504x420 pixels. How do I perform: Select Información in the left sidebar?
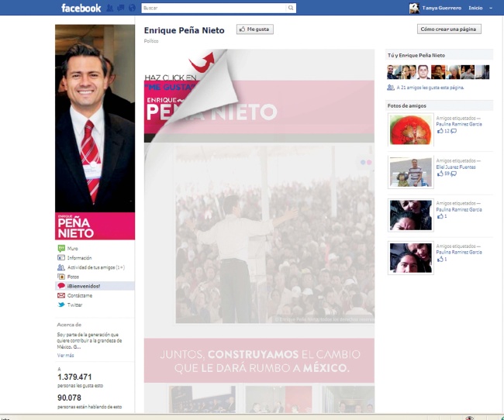click(x=79, y=258)
